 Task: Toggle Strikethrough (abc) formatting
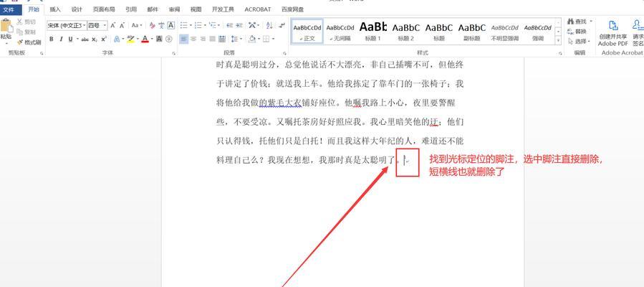tap(85, 39)
